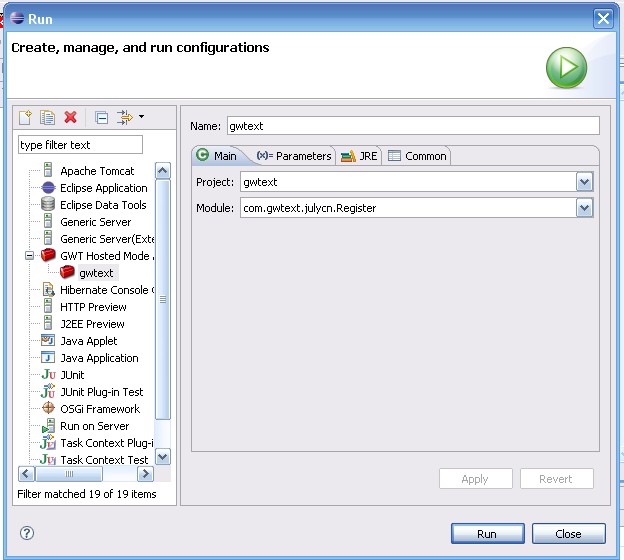
Task: Open help via question mark icon
Action: (27, 533)
